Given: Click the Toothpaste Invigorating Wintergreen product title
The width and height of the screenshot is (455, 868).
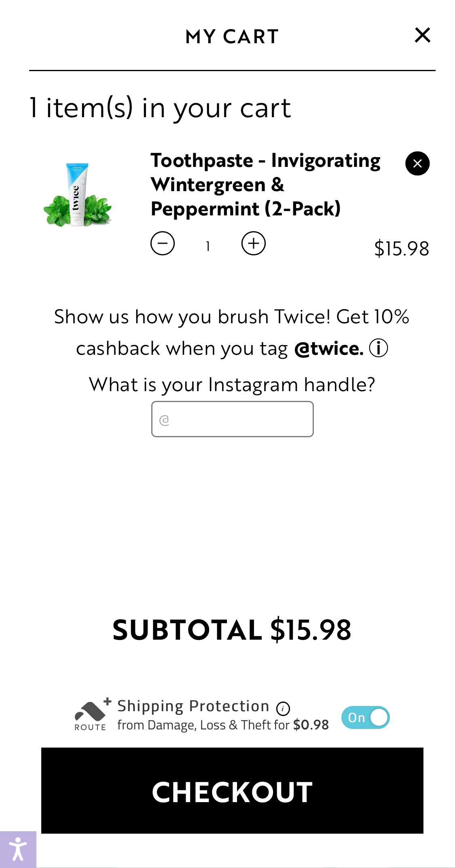Looking at the screenshot, I should 265,185.
